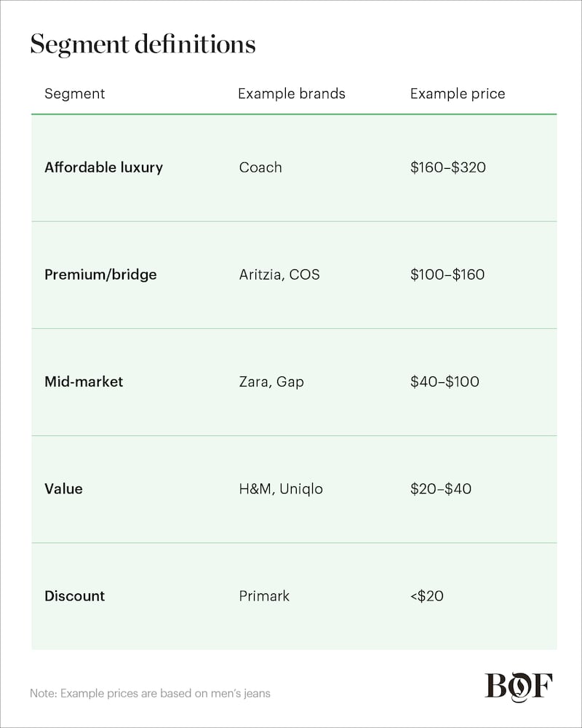The width and height of the screenshot is (582, 728).
Task: Select the Segment column header
Action: [75, 94]
